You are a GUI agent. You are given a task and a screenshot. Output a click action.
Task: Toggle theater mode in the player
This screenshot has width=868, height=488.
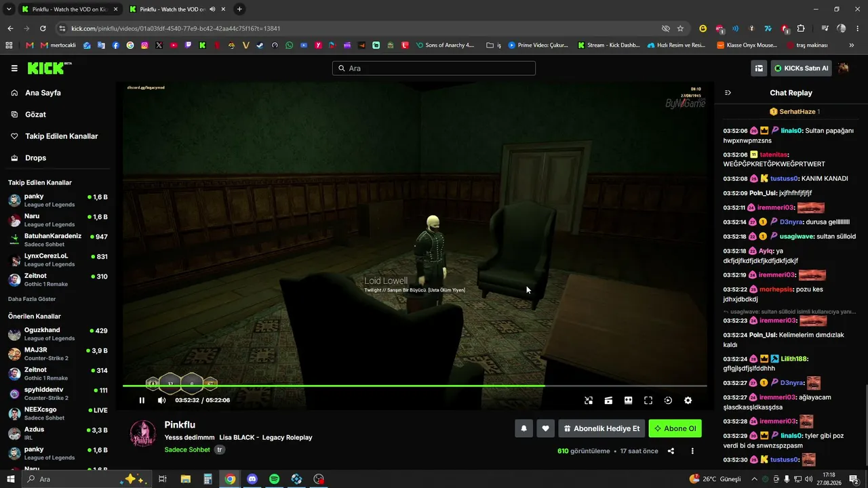(629, 401)
